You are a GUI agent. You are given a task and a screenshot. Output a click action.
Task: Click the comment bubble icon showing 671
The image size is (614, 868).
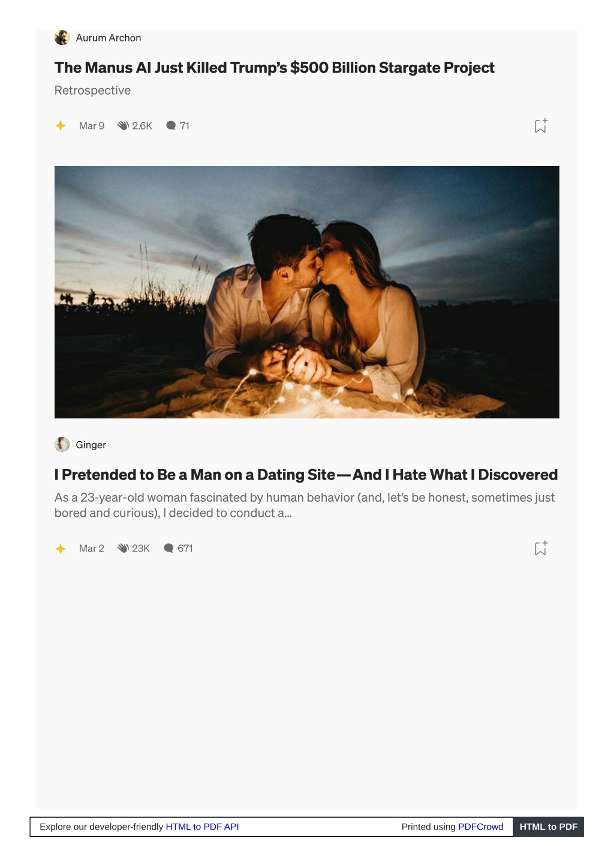tap(168, 548)
